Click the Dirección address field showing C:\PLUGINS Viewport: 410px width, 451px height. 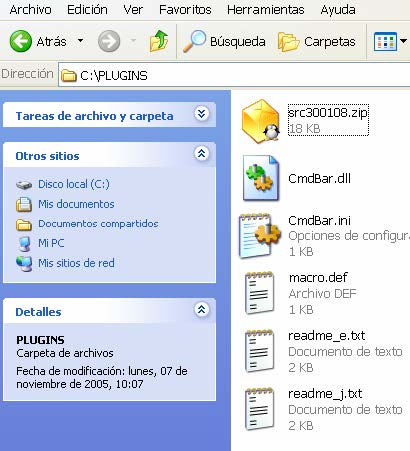coord(234,75)
